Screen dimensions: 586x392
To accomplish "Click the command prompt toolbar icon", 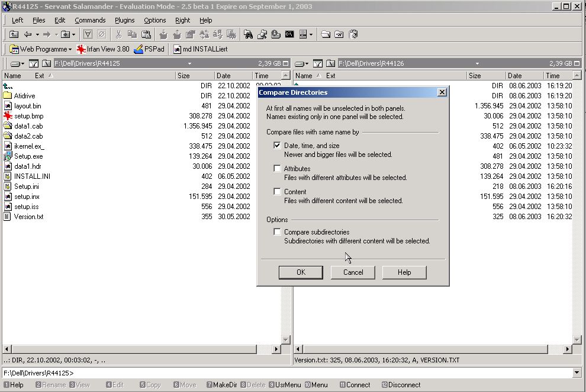I will (x=289, y=34).
